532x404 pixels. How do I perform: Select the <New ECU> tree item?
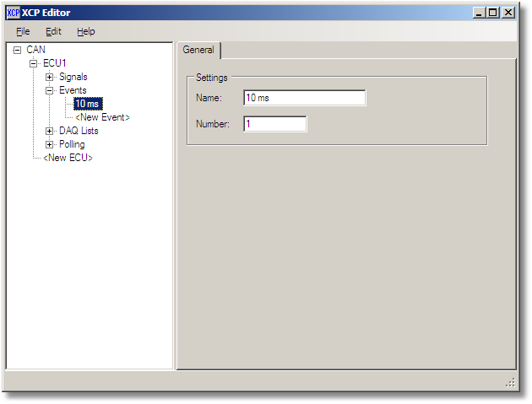68,159
